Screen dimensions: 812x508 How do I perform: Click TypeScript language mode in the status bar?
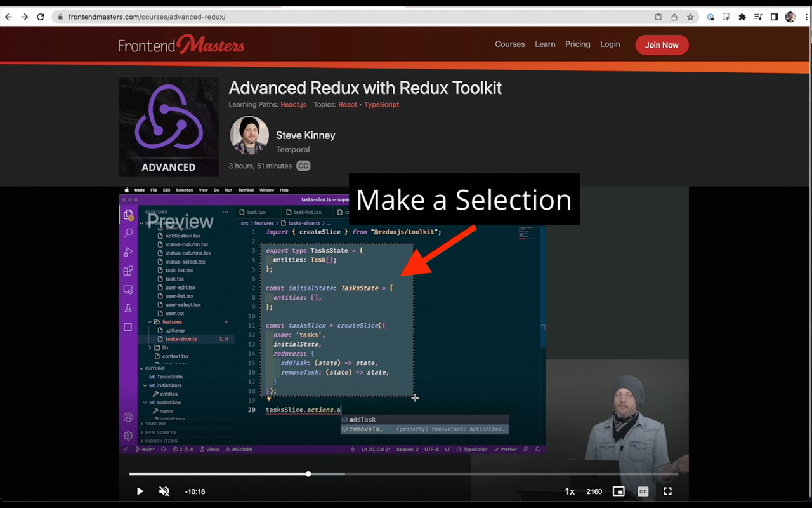tap(475, 449)
